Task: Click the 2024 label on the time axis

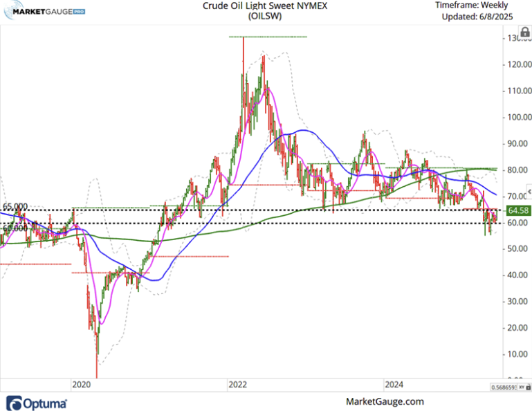Action: [394, 384]
